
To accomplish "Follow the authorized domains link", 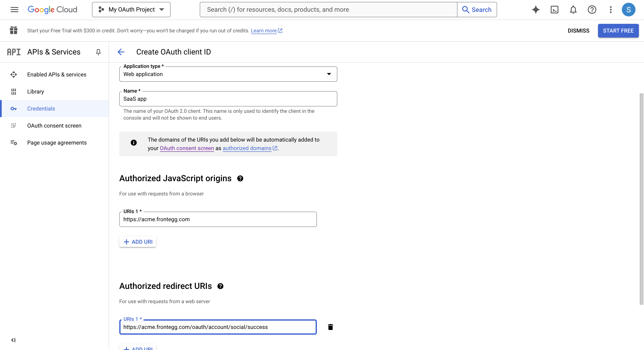I will pos(247,148).
